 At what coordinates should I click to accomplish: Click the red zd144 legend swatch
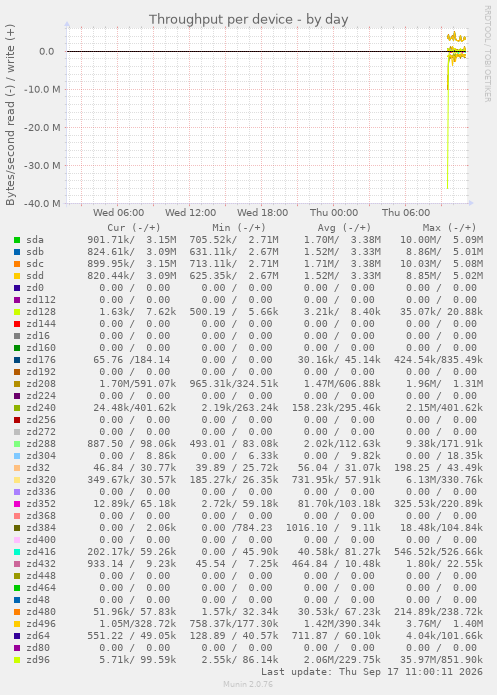click(17, 324)
